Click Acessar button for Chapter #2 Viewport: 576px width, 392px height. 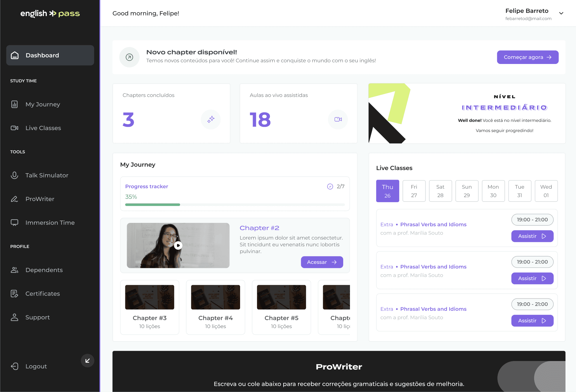pos(322,262)
